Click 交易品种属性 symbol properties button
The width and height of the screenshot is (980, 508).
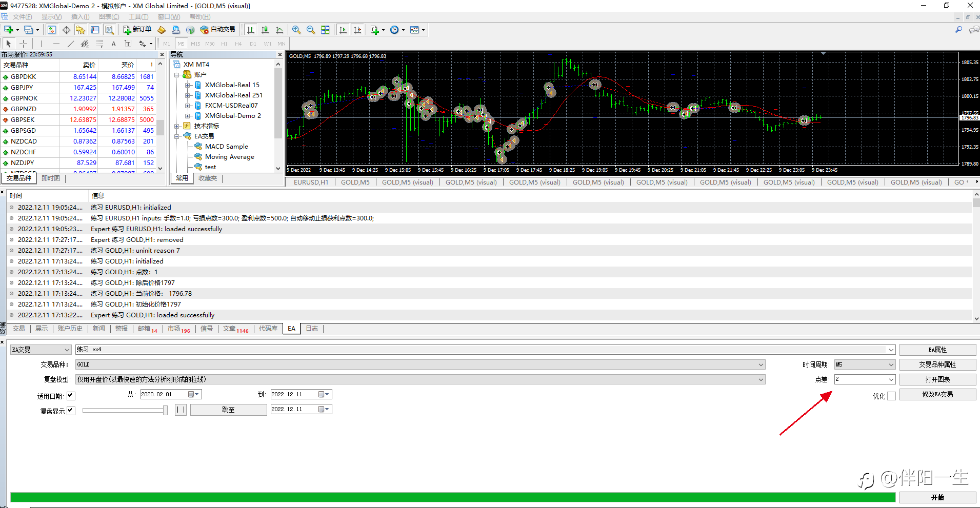(937, 364)
